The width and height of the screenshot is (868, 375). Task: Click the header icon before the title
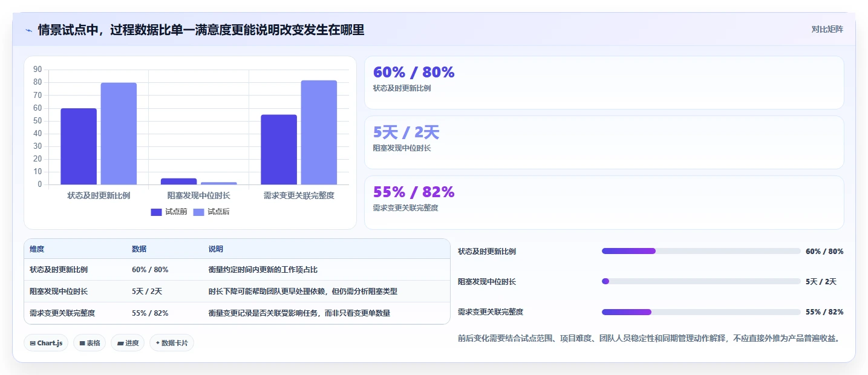tap(28, 30)
